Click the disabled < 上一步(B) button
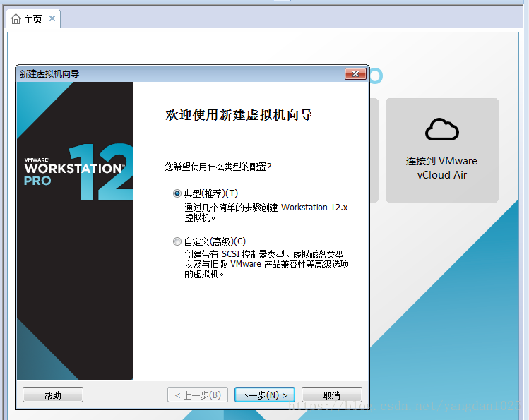529x420 pixels. tap(198, 395)
